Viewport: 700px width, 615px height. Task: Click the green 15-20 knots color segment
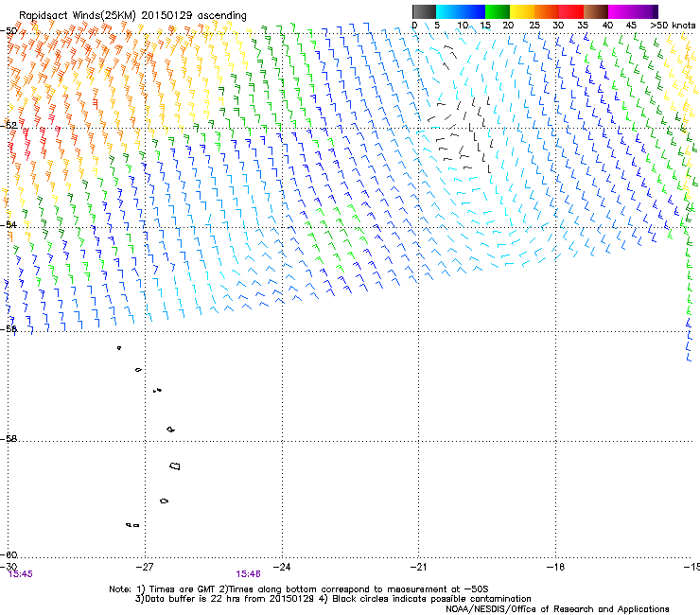click(498, 11)
